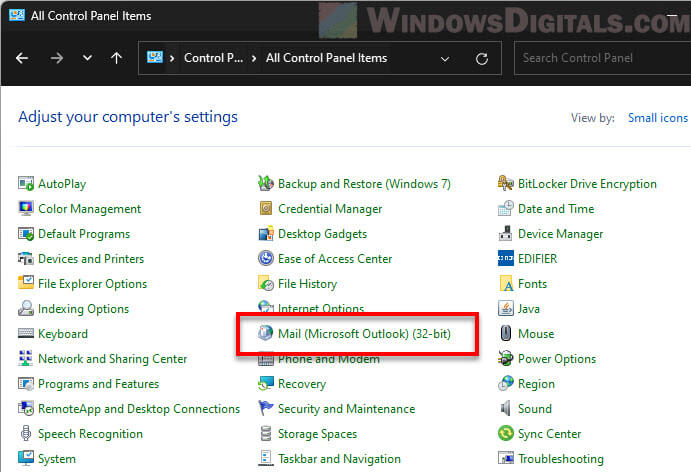The height and width of the screenshot is (472, 691).
Task: Click the EDIFIER icon
Action: 505,259
